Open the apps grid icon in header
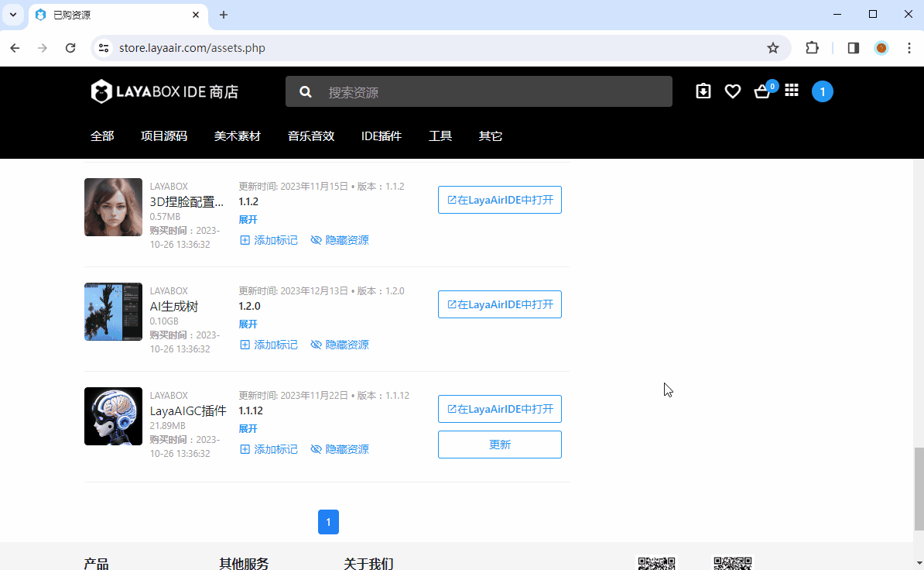Image resolution: width=924 pixels, height=570 pixels. [x=791, y=91]
